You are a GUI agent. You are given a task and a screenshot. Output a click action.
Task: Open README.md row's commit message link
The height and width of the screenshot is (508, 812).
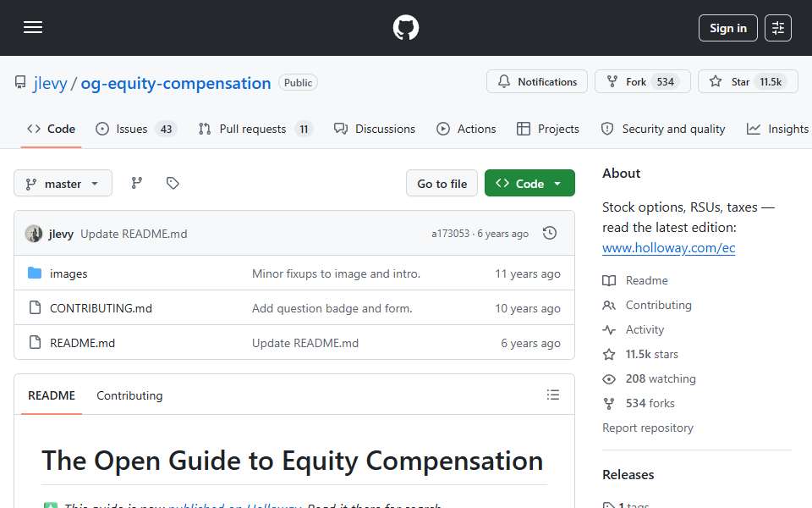[305, 343]
